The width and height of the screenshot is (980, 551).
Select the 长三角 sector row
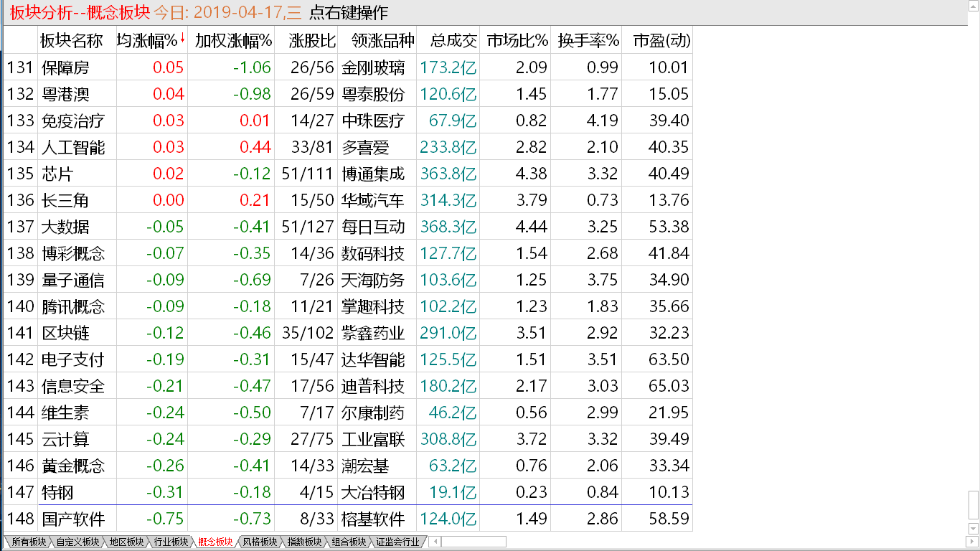[349, 200]
